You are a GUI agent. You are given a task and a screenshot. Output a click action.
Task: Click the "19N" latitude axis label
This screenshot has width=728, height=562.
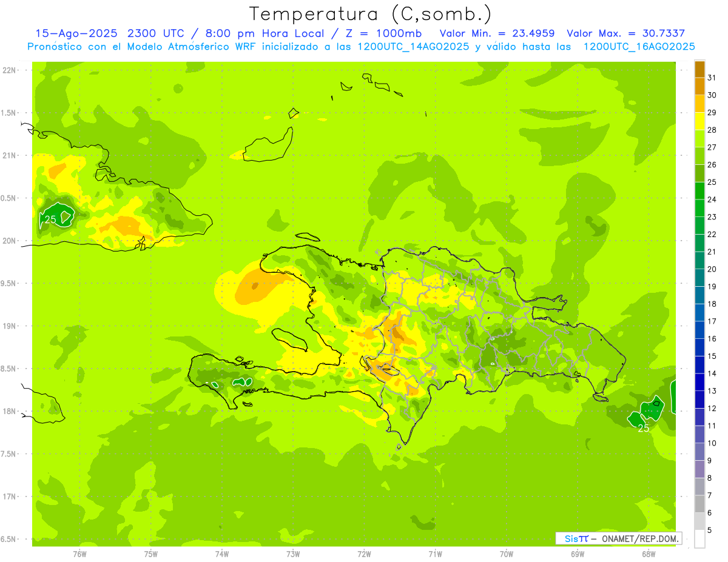(x=10, y=326)
